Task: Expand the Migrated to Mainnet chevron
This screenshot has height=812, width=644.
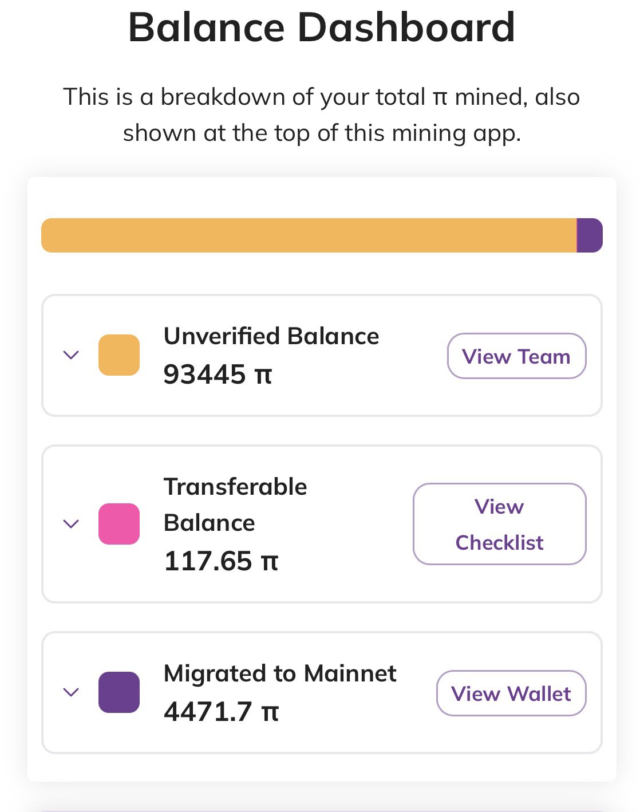Action: tap(70, 692)
